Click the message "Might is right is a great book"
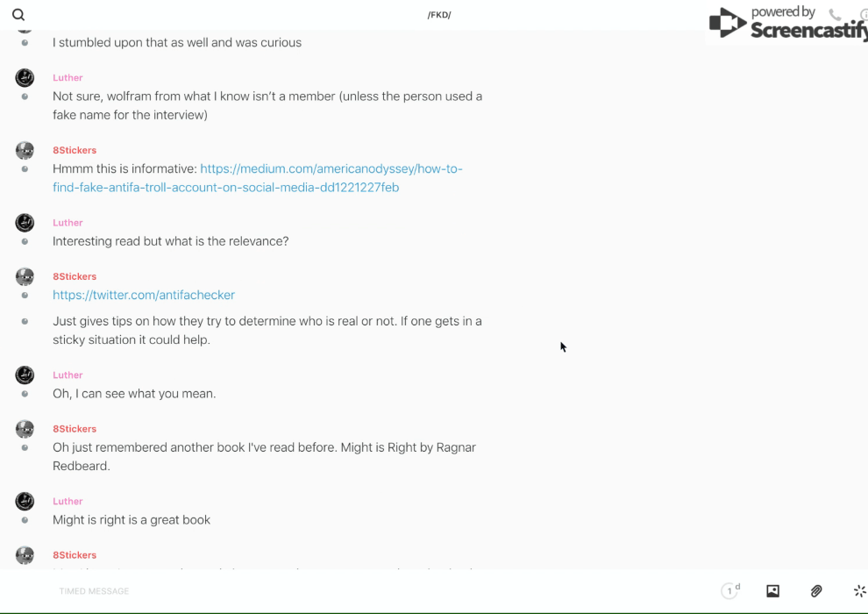Image resolution: width=868 pixels, height=614 pixels. click(x=132, y=519)
